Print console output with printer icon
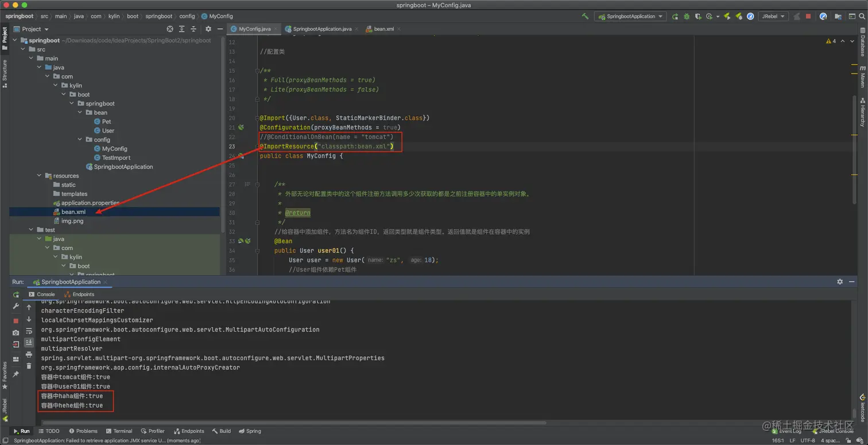 click(29, 354)
